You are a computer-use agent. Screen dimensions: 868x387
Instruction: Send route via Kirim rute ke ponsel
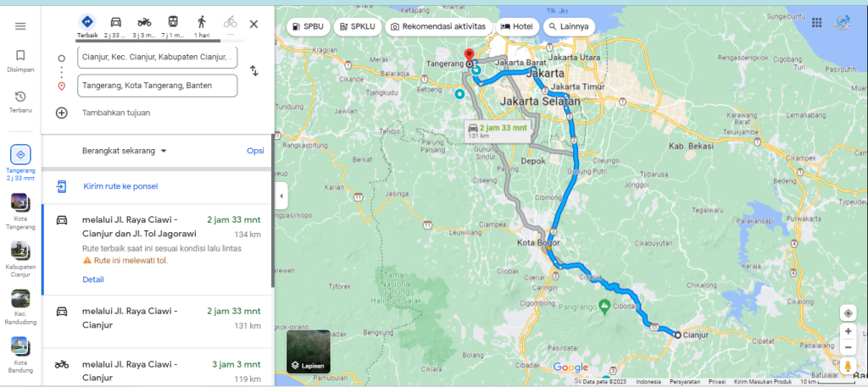click(120, 186)
